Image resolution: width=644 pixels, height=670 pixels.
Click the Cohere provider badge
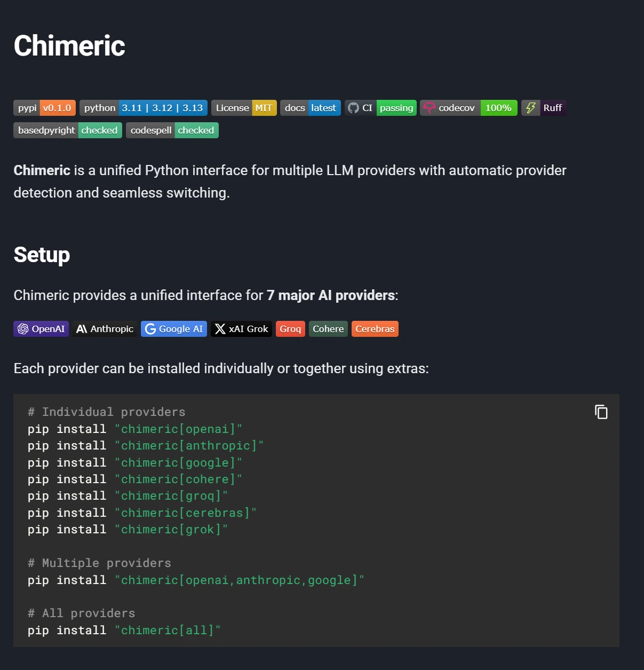click(328, 328)
